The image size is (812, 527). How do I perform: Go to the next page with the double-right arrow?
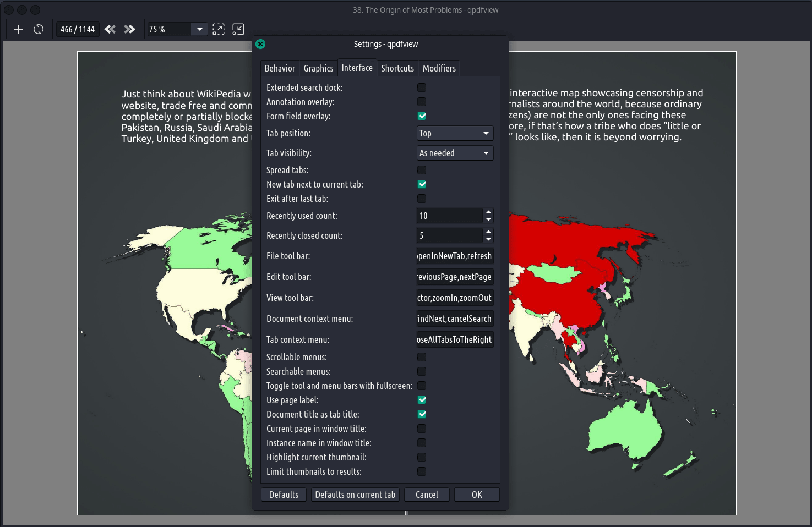point(129,29)
